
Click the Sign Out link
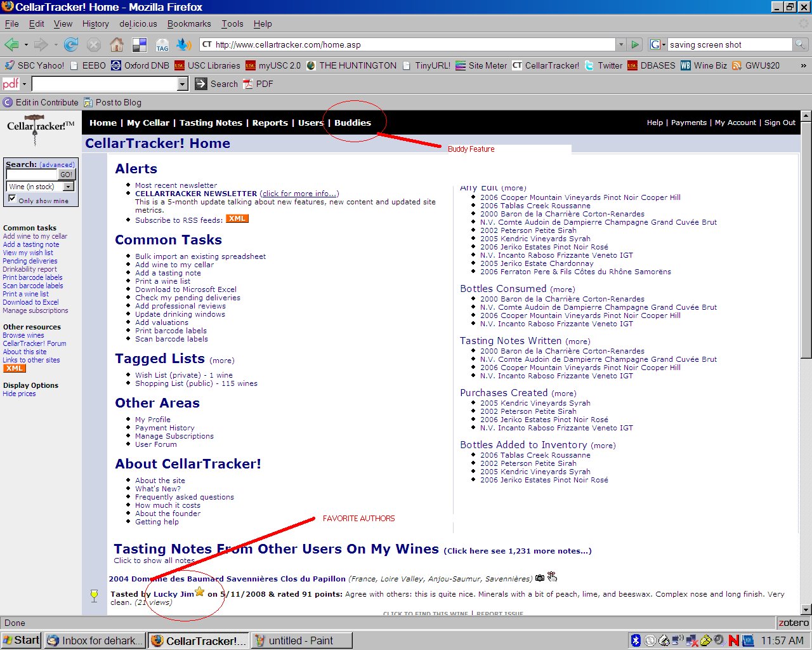tap(780, 123)
